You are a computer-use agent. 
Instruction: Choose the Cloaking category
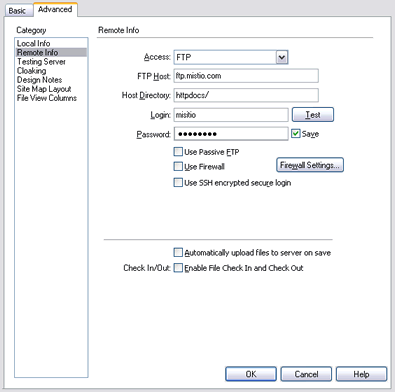[31, 71]
